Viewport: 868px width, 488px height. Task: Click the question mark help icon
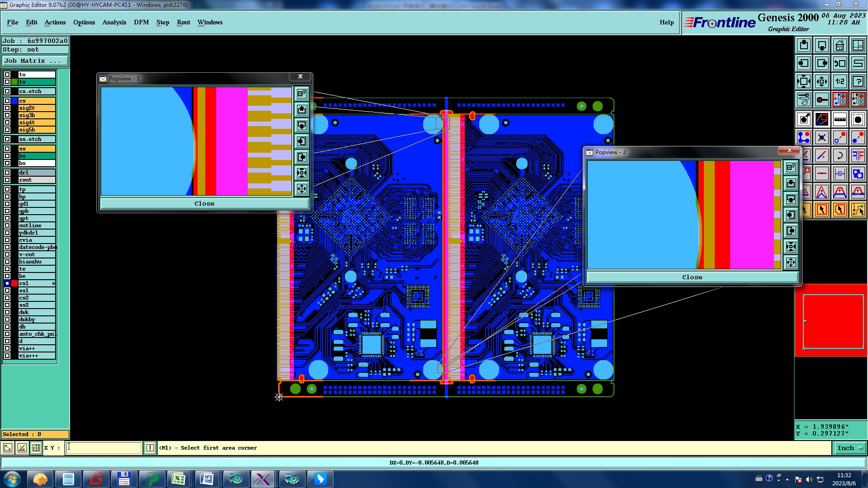[858, 81]
